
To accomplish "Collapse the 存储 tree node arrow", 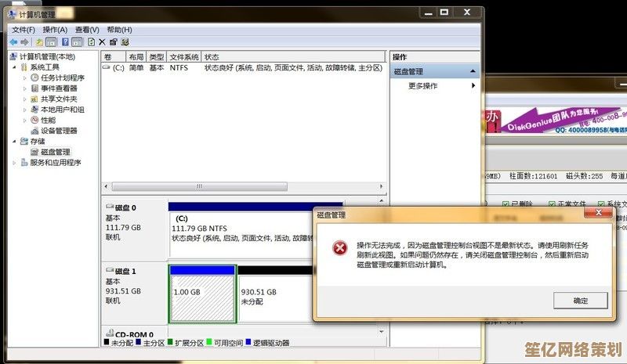I will pos(14,141).
